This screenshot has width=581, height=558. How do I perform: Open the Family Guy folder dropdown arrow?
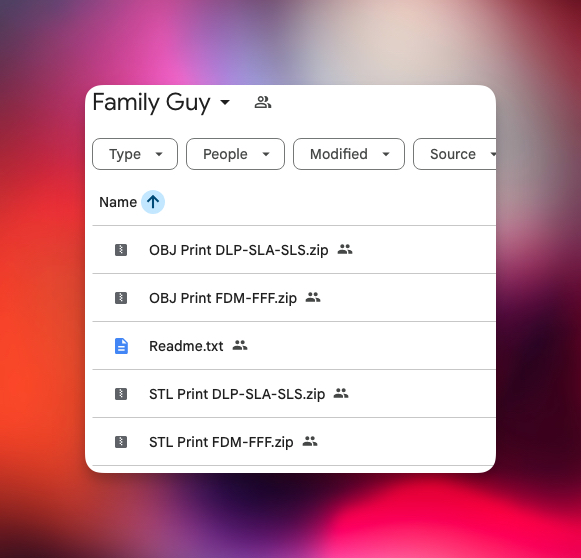click(x=225, y=102)
